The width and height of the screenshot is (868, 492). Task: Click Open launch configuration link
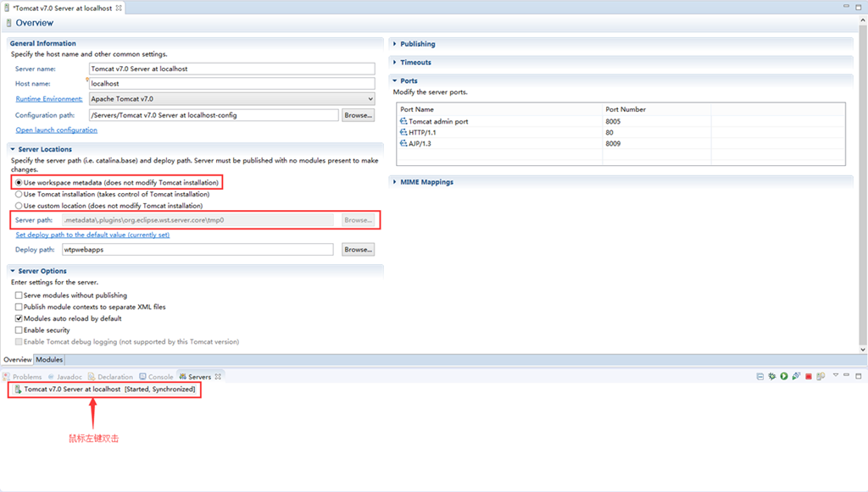coord(57,130)
